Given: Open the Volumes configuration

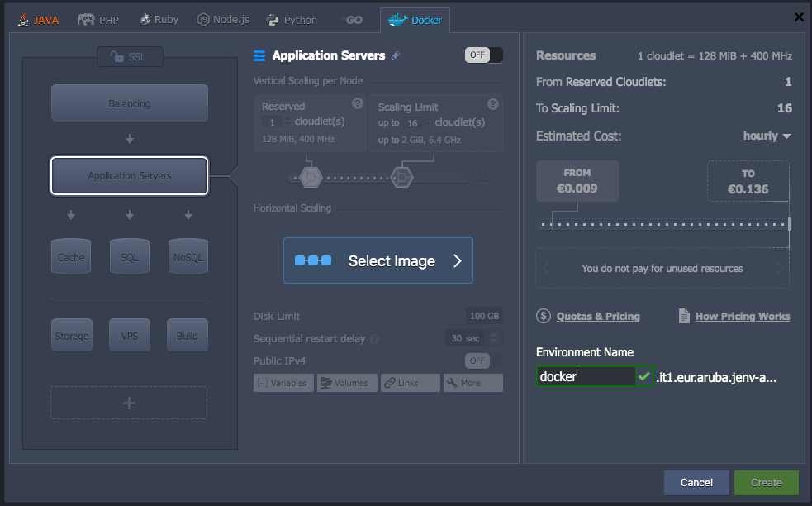Looking at the screenshot, I should pyautogui.click(x=347, y=382).
